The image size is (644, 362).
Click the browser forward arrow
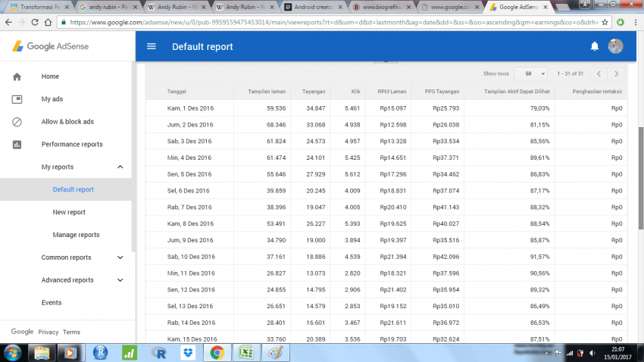(x=22, y=22)
